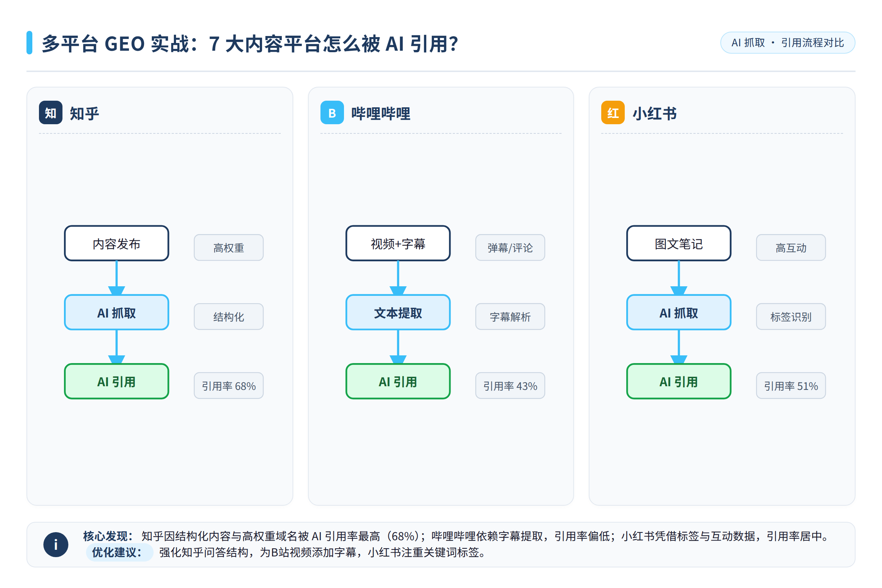Select the 引用率 51% tag
Image resolution: width=882 pixels, height=588 pixels.
tap(791, 386)
